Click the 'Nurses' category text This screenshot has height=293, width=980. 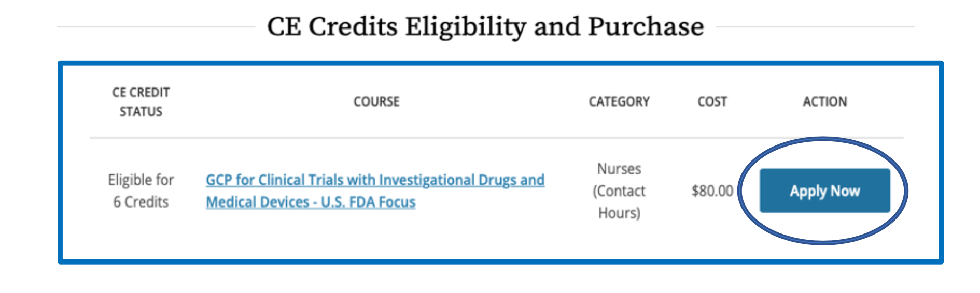(619, 169)
